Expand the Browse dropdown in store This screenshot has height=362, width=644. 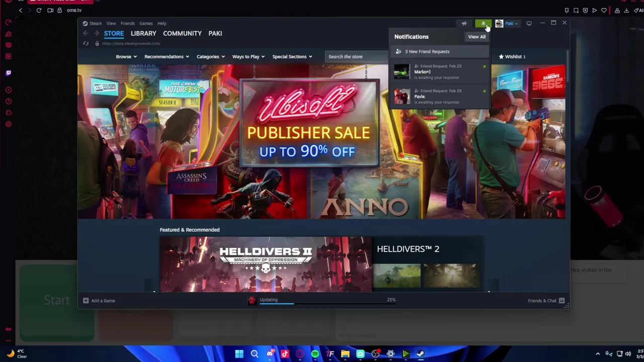coord(126,57)
